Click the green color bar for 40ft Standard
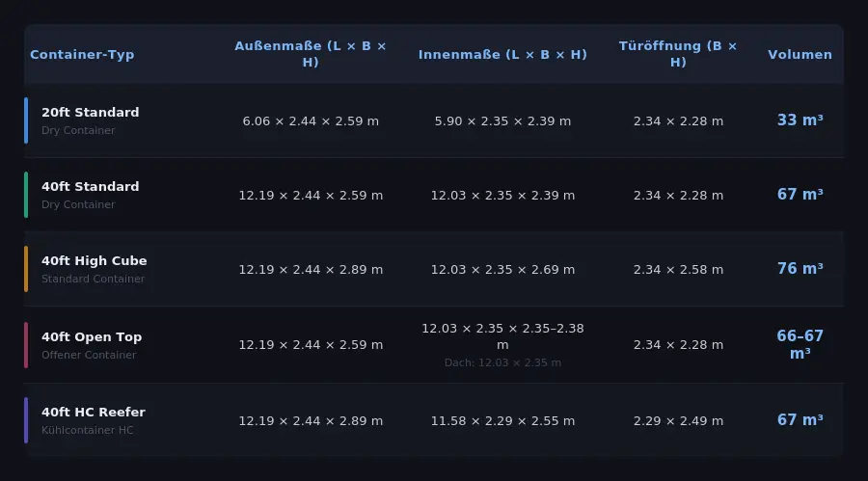The image size is (868, 481). [26, 195]
